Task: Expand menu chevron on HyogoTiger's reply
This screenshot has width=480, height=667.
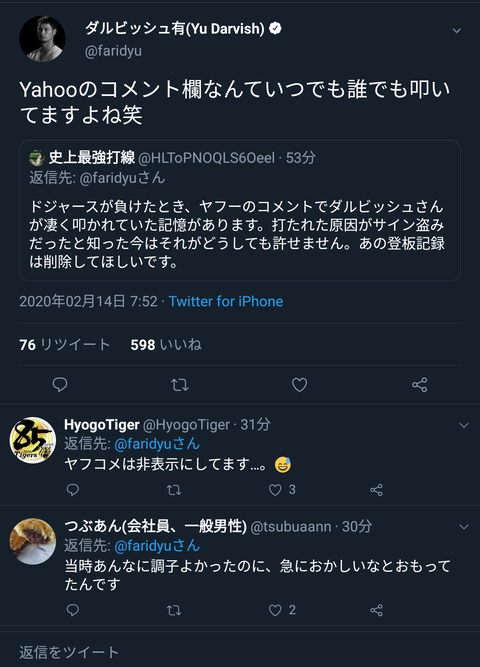Action: pyautogui.click(x=464, y=425)
